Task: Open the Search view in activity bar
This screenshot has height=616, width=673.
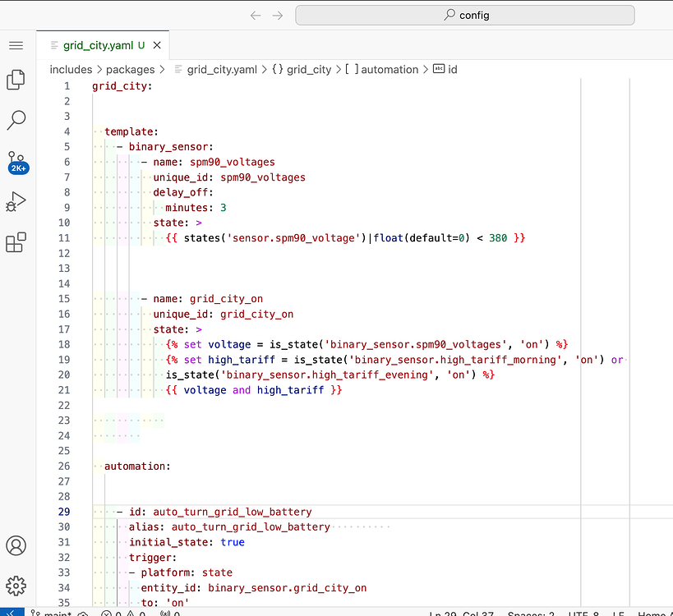Action: pos(16,120)
